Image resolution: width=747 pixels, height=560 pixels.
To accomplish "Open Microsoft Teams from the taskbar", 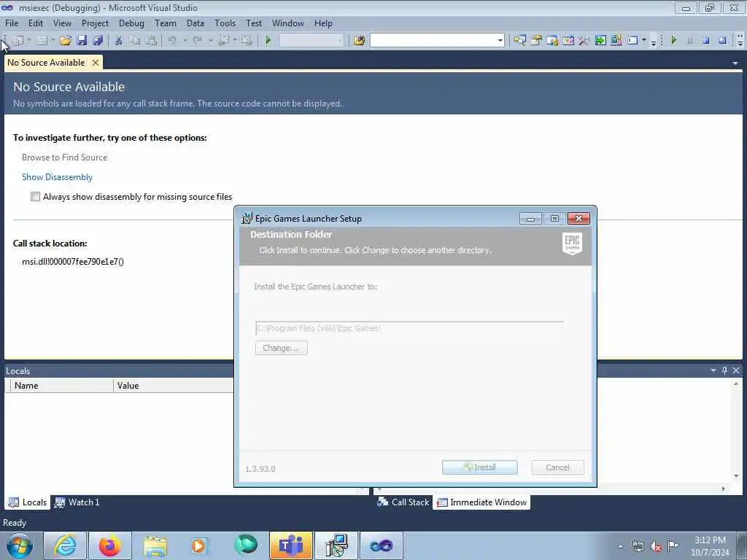I will point(290,545).
